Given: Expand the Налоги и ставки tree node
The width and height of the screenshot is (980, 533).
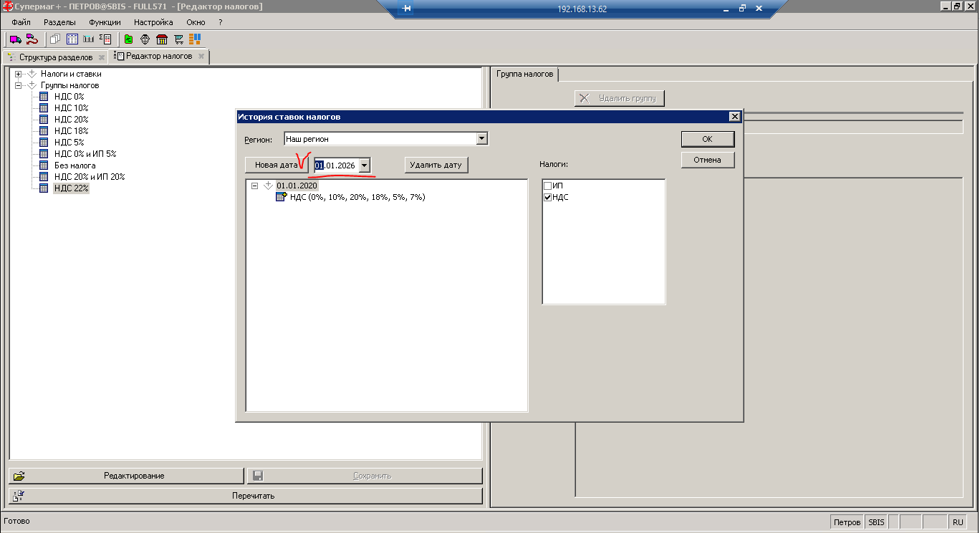Looking at the screenshot, I should (x=18, y=74).
